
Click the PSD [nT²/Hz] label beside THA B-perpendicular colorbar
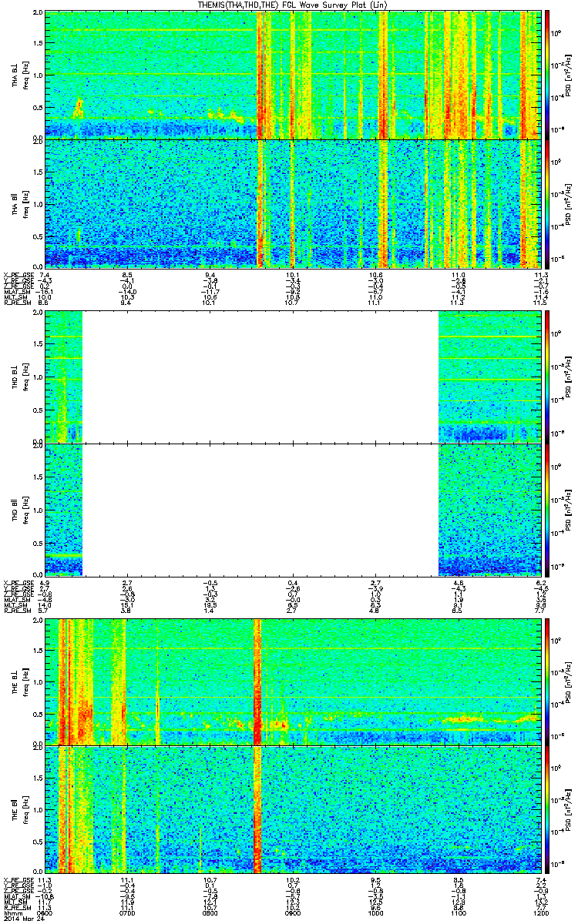click(x=567, y=75)
